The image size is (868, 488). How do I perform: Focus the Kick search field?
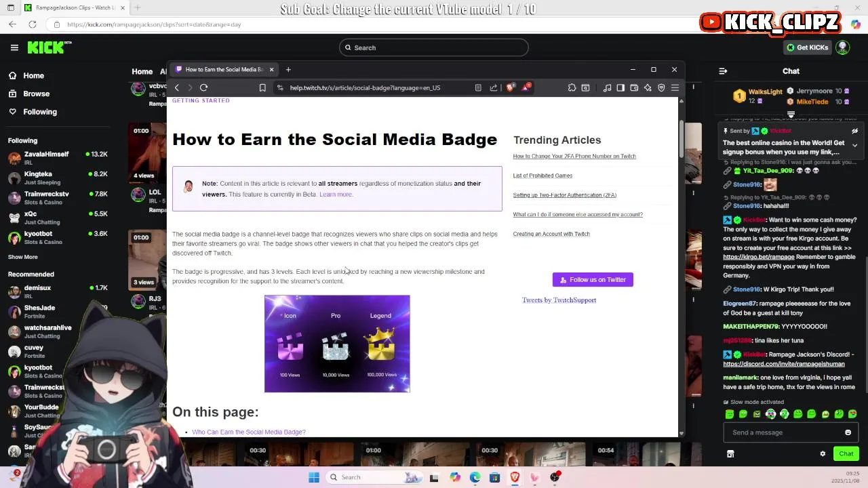(434, 47)
